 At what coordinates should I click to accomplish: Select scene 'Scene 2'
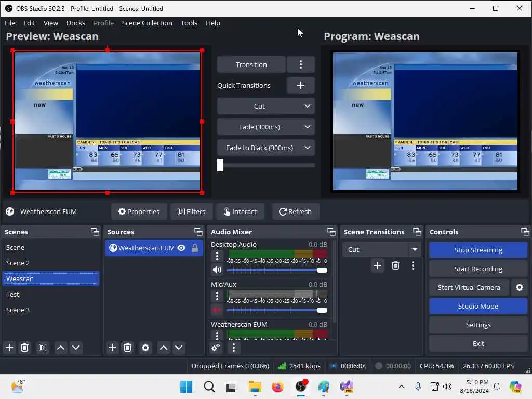[x=51, y=263]
